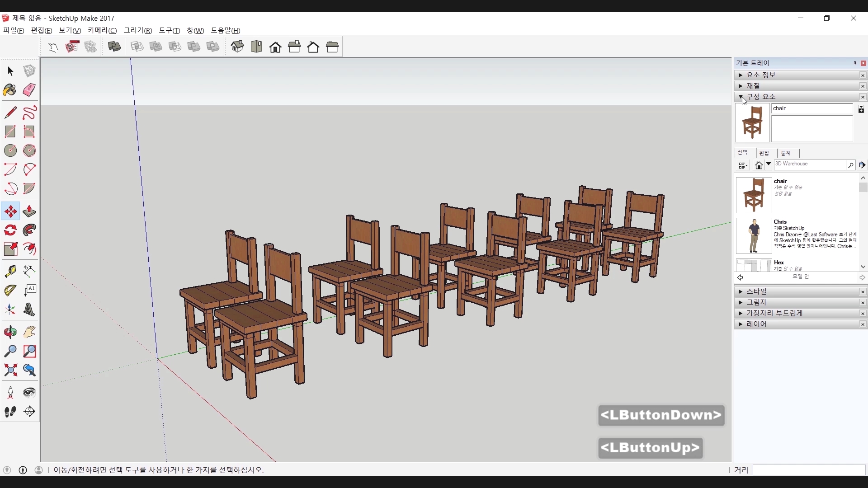Click the Zoom Extents tool
The image size is (868, 488).
click(x=10, y=371)
